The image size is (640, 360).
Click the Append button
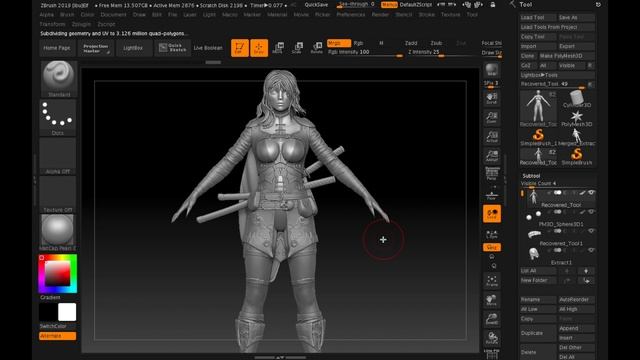click(x=576, y=328)
